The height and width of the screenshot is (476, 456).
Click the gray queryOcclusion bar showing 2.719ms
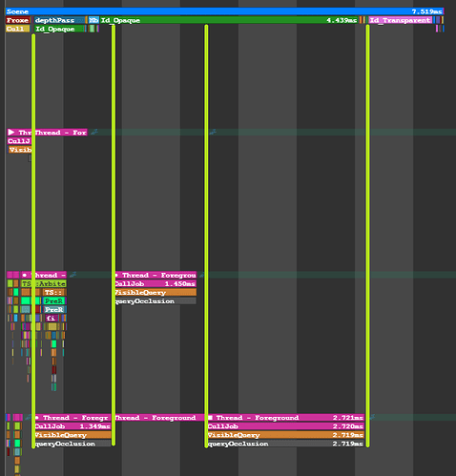coord(285,444)
